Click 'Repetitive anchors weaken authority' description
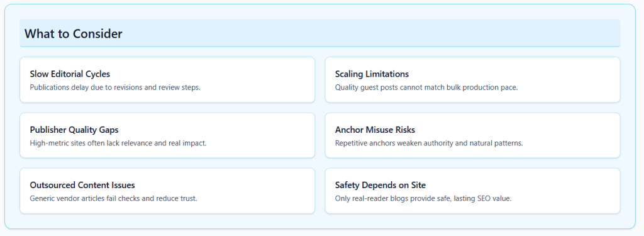Image resolution: width=644 pixels, height=236 pixels. point(429,143)
